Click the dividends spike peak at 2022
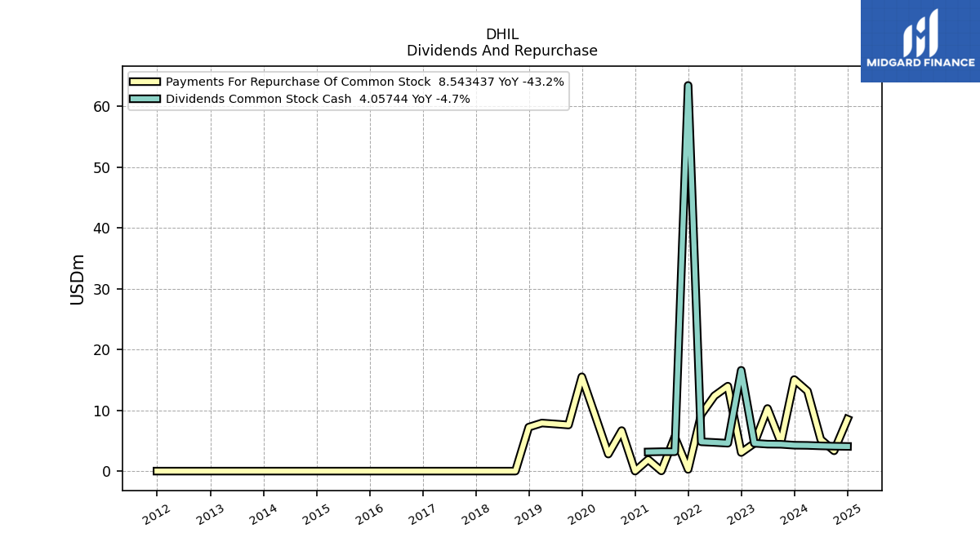This screenshot has height=551, width=980. (688, 85)
